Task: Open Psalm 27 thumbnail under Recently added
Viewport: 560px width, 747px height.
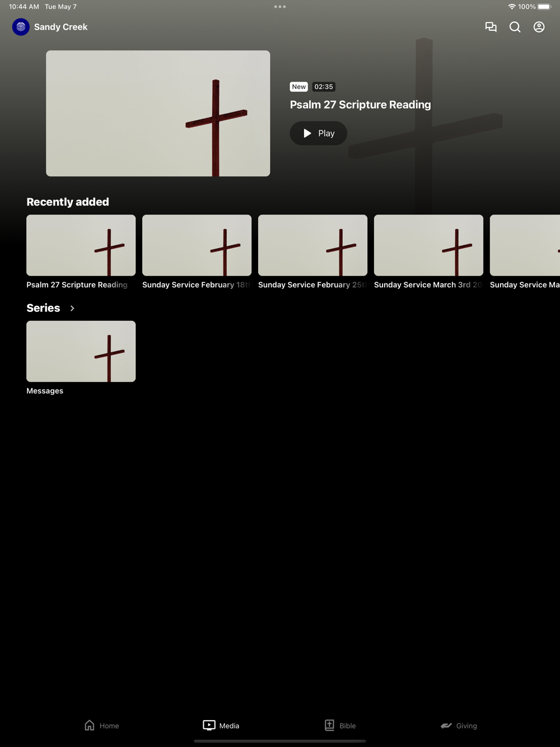Action: 81,245
